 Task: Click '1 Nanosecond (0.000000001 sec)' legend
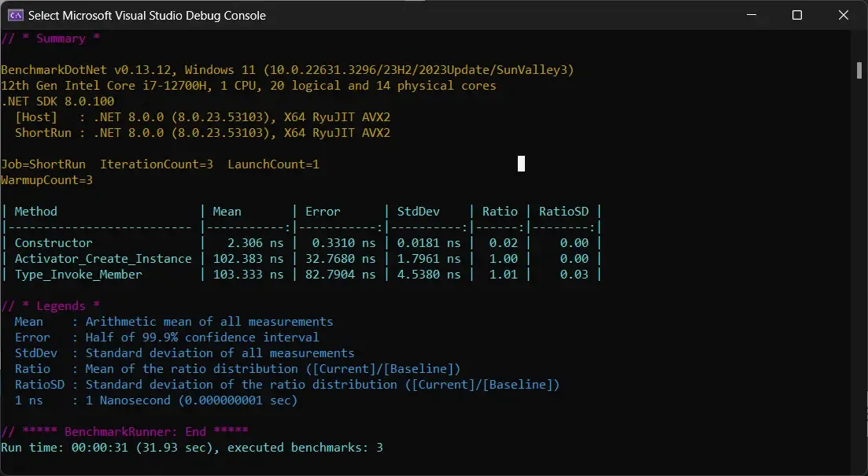[x=191, y=400]
